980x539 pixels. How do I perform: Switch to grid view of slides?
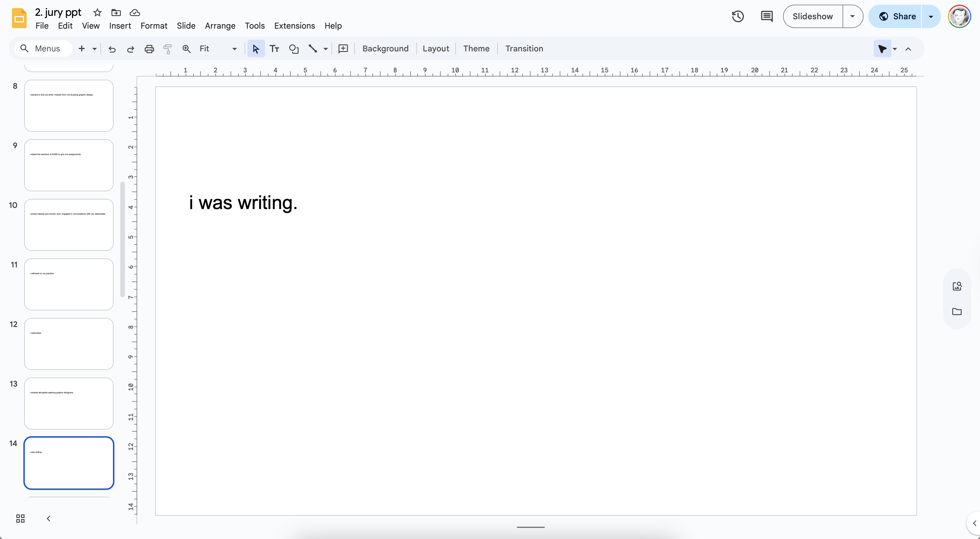[20, 519]
